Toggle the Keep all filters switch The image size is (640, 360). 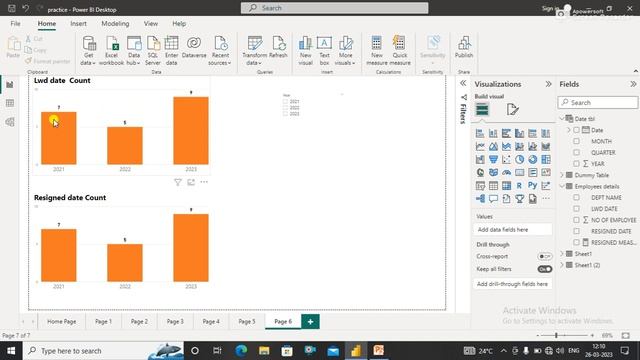[544, 269]
